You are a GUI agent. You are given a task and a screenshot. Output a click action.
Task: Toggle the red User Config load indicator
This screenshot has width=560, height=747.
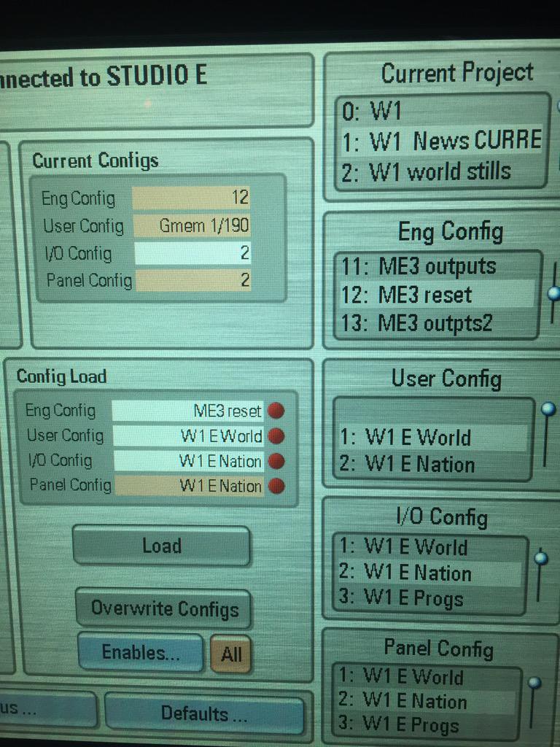[x=276, y=436]
